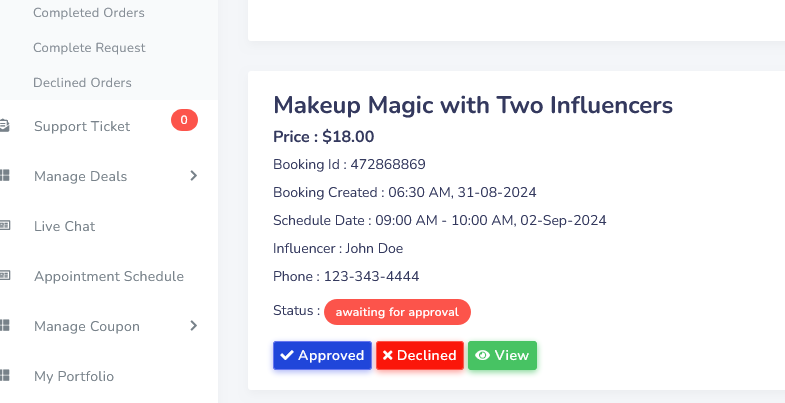Click the Appointment Schedule sidebar icon
The image size is (785, 403).
coord(5,276)
